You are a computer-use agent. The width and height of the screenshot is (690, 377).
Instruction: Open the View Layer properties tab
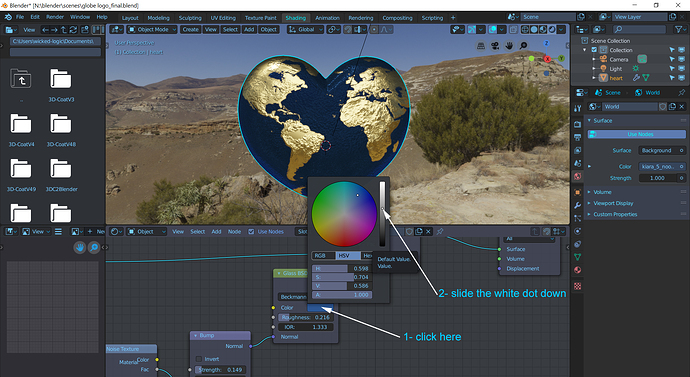pyautogui.click(x=578, y=150)
